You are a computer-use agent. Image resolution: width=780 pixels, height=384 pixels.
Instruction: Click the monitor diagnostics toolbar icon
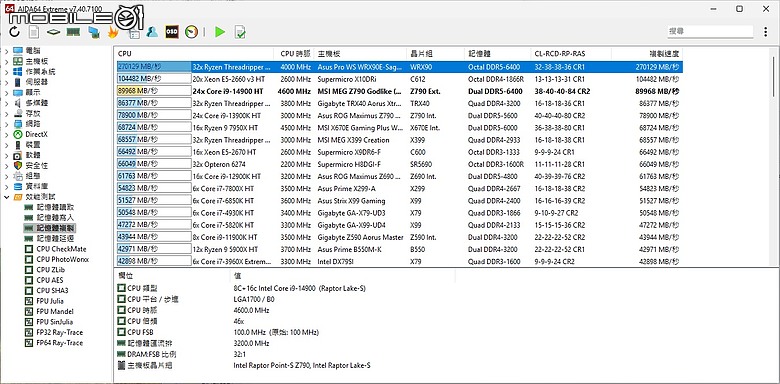pos(94,32)
